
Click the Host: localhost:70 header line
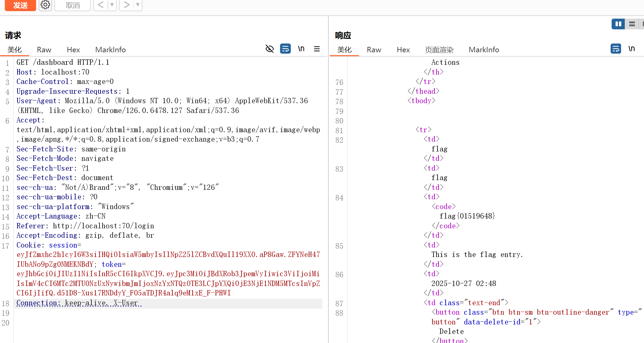click(x=53, y=72)
